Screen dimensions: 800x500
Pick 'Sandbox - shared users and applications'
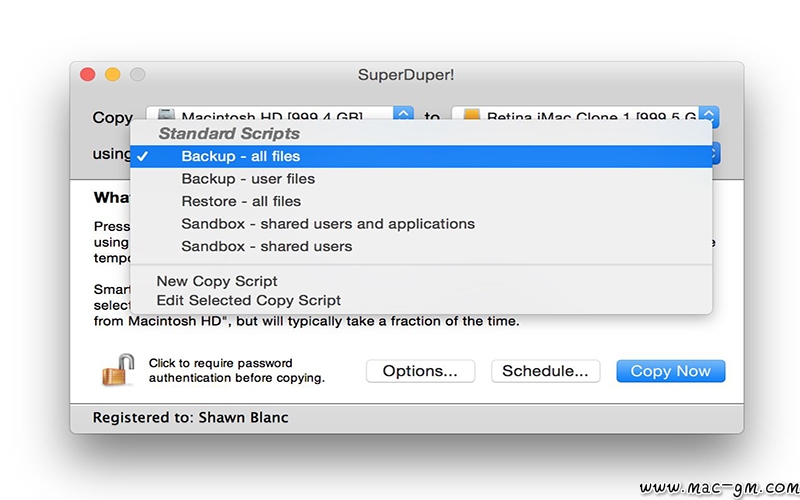421,223
